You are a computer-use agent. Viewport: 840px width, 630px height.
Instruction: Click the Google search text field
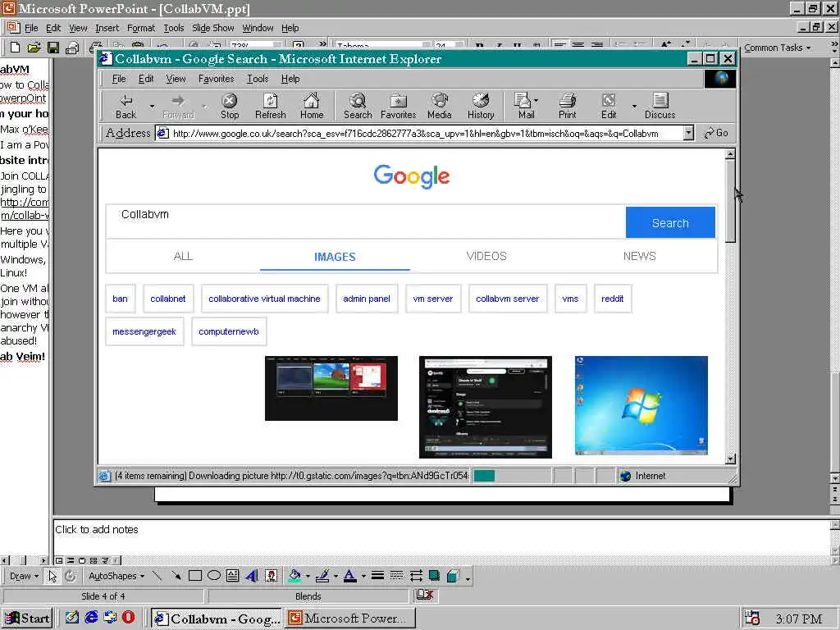click(x=366, y=221)
